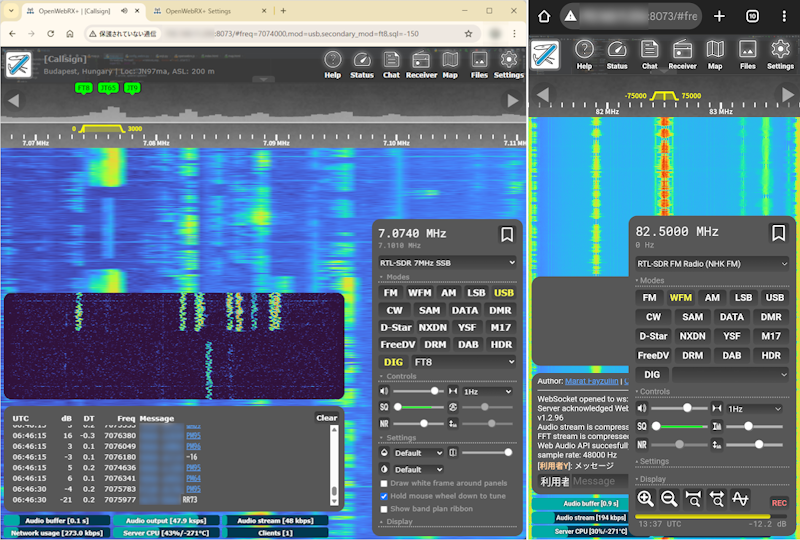Open Files in the left desktop window

[480, 65]
